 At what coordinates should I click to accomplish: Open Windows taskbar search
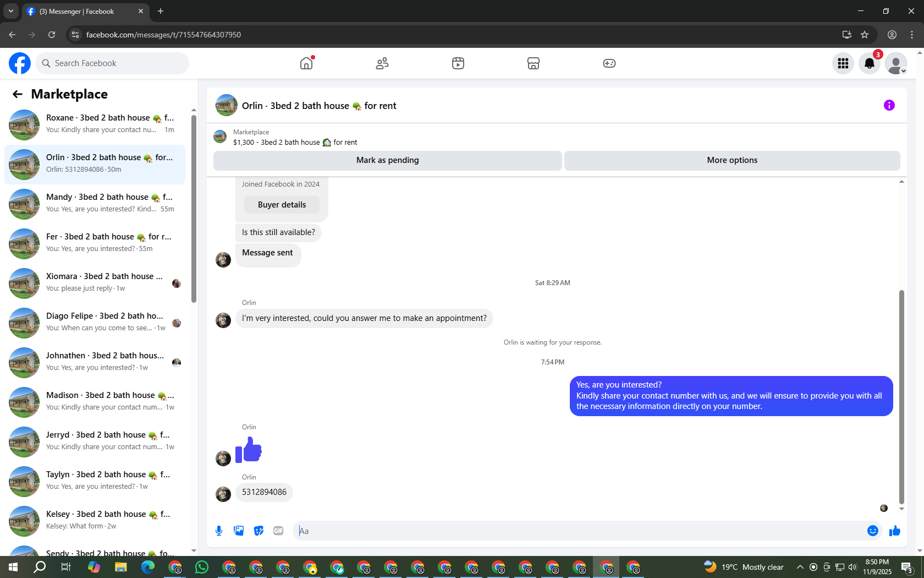click(40, 567)
